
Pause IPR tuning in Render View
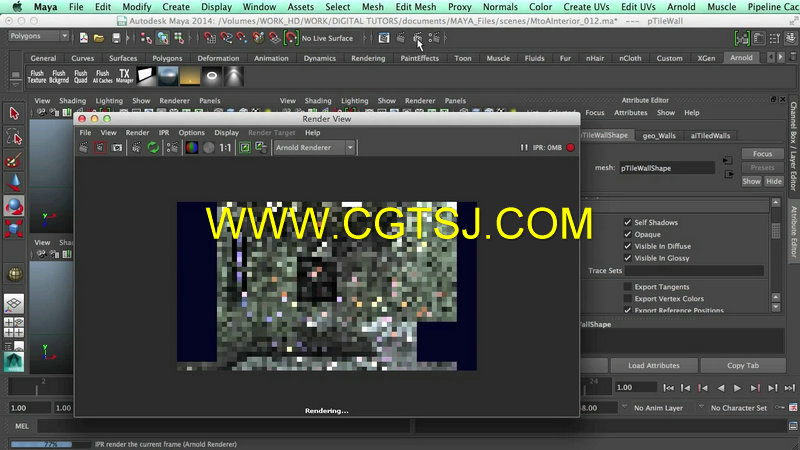(524, 147)
